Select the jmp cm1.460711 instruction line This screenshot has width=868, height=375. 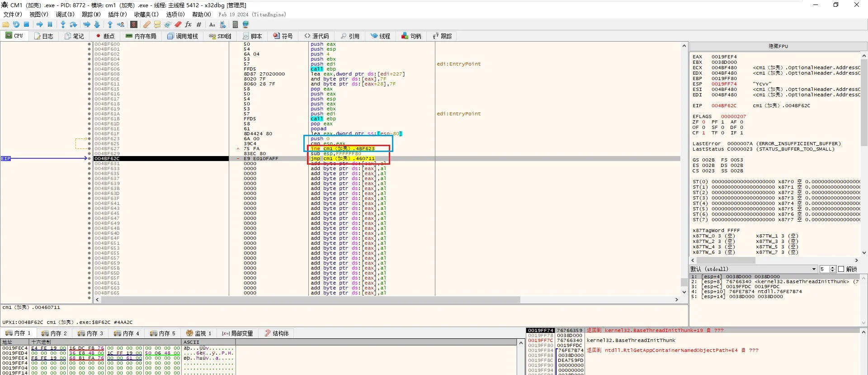[342, 159]
